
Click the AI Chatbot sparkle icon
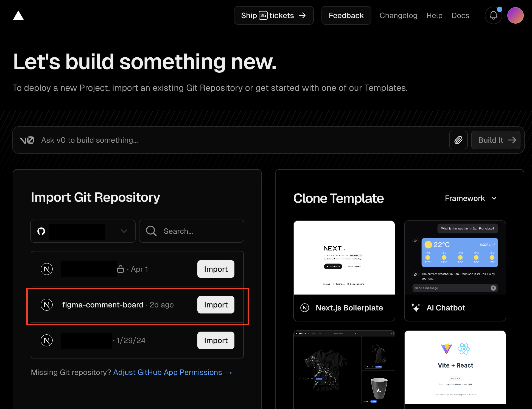click(x=416, y=308)
